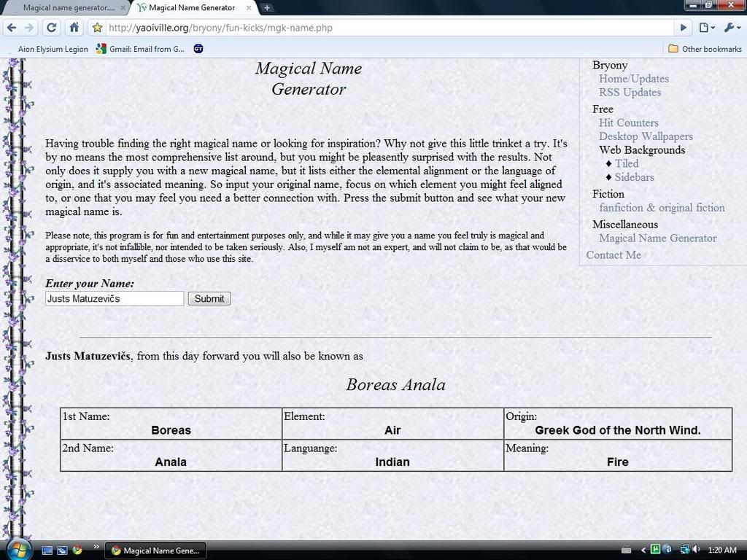The width and height of the screenshot is (747, 560).
Task: Click the Enter your Name text field
Action: point(115,298)
